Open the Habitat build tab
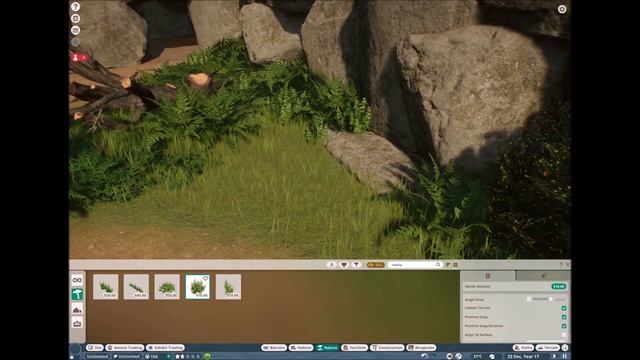The height and width of the screenshot is (360, 640). 301,348
